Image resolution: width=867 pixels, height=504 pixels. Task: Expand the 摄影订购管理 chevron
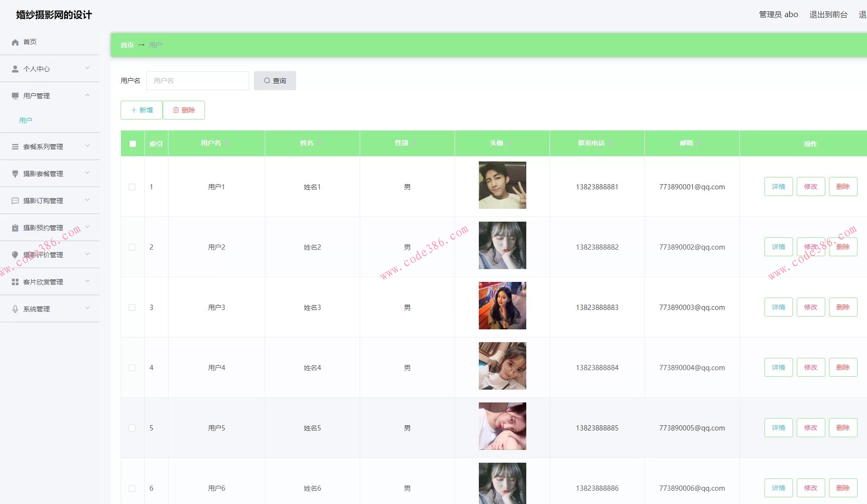(x=87, y=200)
